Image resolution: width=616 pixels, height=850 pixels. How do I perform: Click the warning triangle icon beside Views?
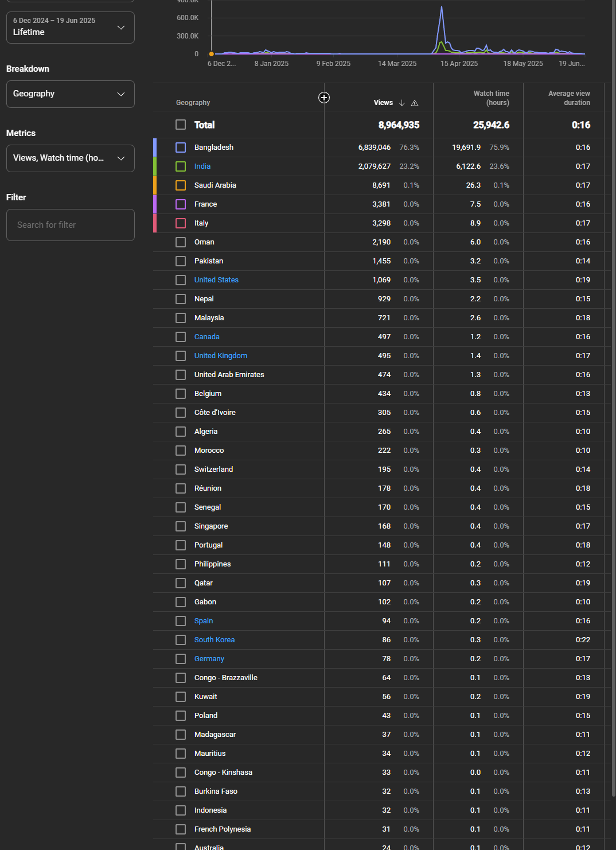(415, 103)
